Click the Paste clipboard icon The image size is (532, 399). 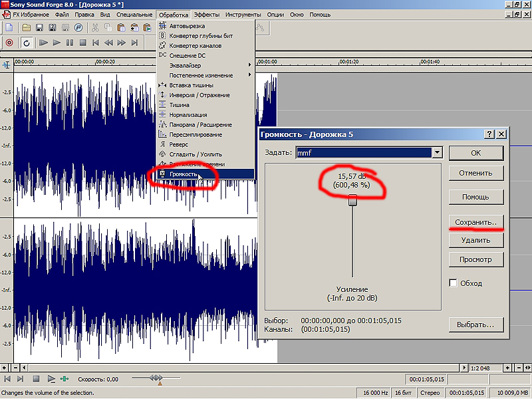coord(121,27)
